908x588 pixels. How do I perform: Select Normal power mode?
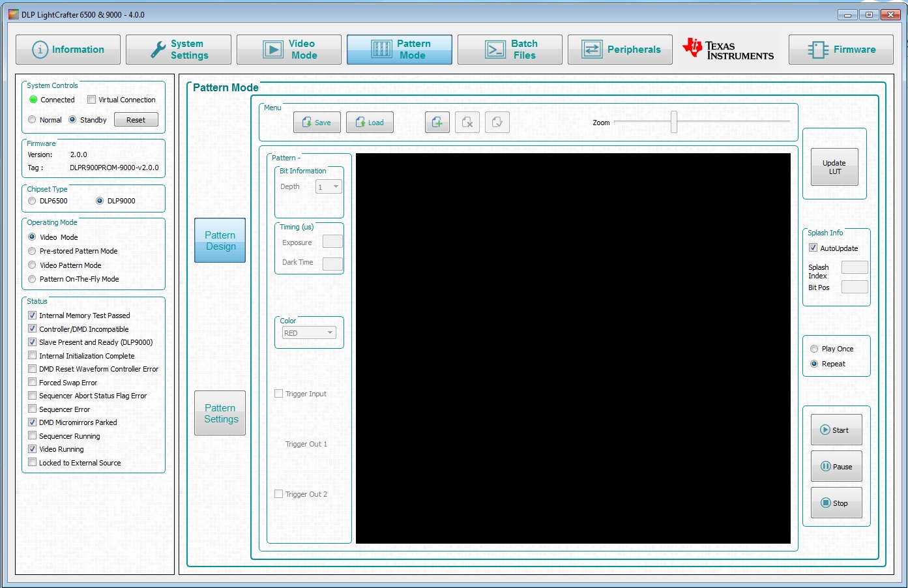click(x=32, y=120)
